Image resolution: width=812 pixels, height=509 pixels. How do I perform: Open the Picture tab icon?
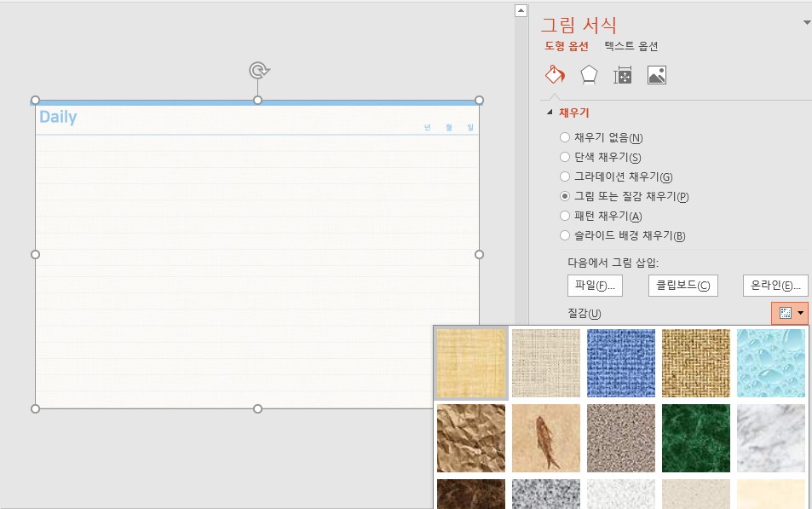(657, 75)
